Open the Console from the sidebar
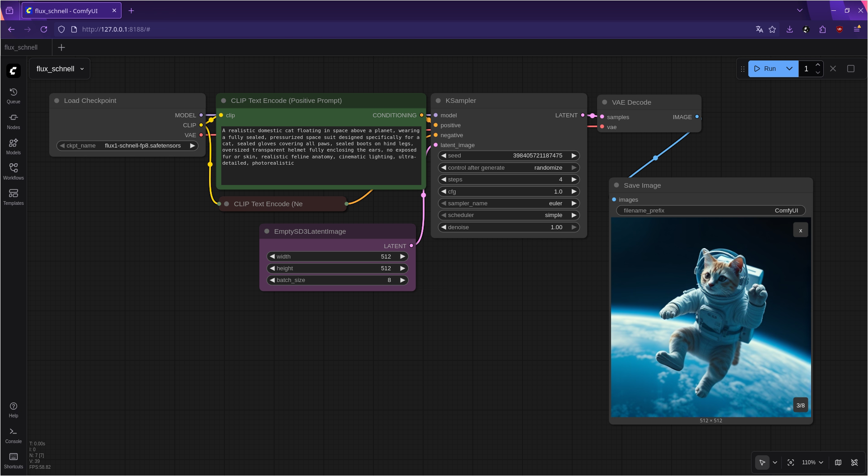This screenshot has width=868, height=476. (13, 434)
